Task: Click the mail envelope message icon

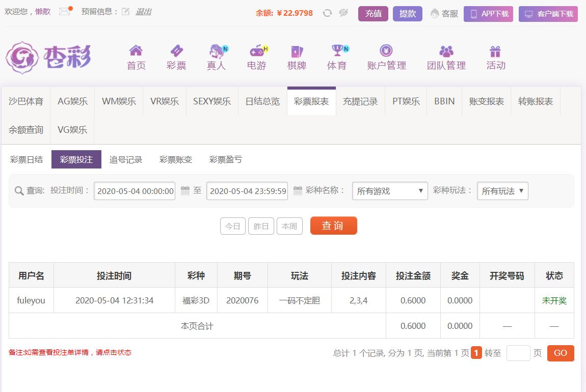Action: click(65, 12)
